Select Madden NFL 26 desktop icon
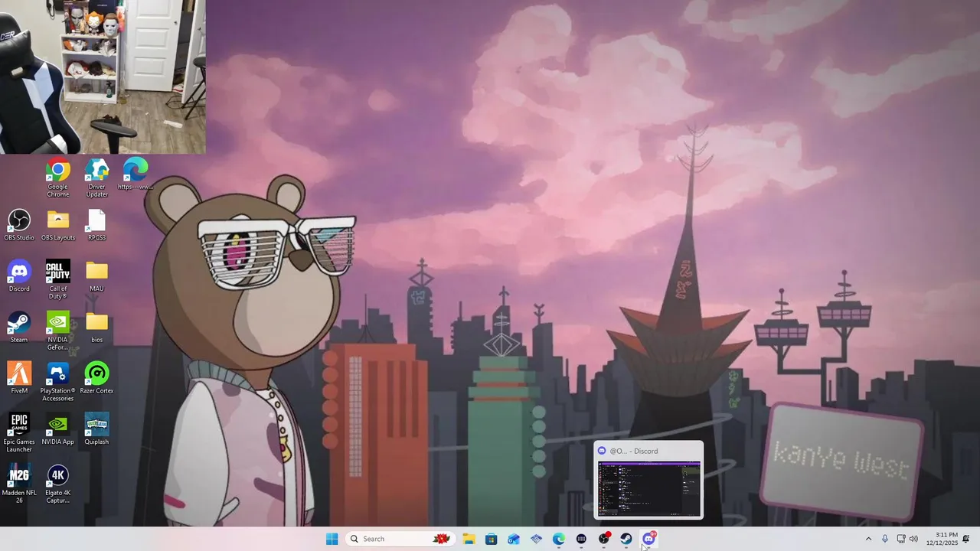The height and width of the screenshot is (551, 980). click(19, 484)
